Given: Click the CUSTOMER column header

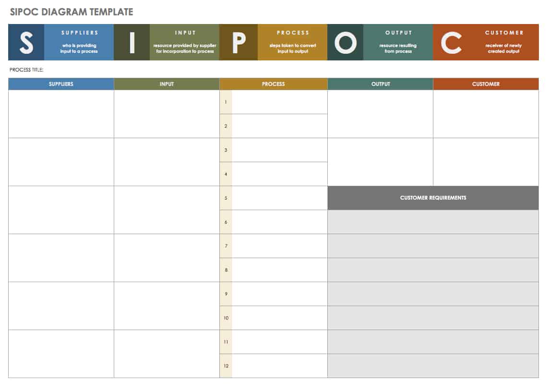Looking at the screenshot, I should click(486, 84).
